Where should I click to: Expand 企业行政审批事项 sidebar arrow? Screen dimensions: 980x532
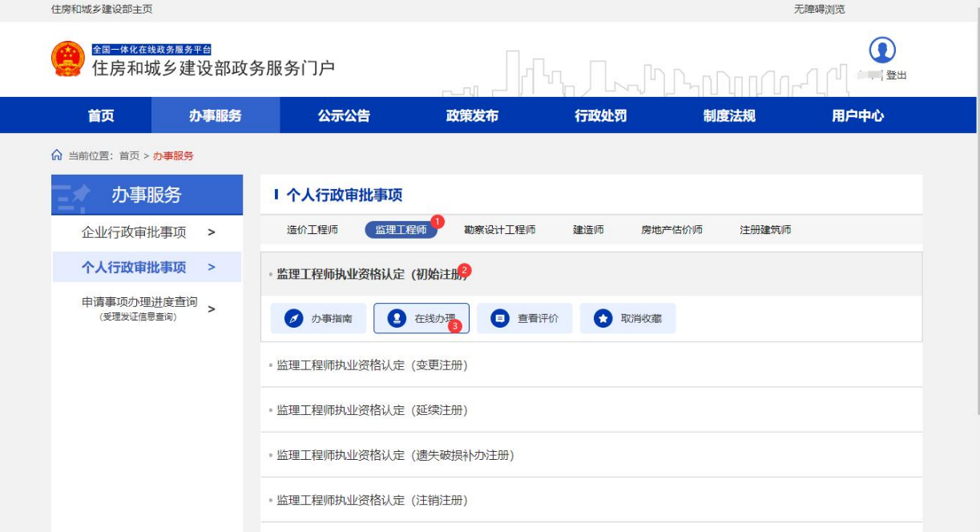(212, 232)
